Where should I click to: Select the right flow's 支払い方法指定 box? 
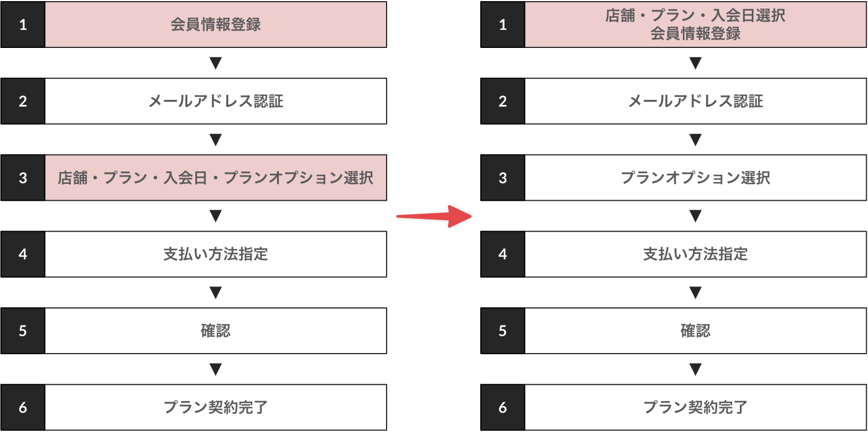tap(695, 254)
